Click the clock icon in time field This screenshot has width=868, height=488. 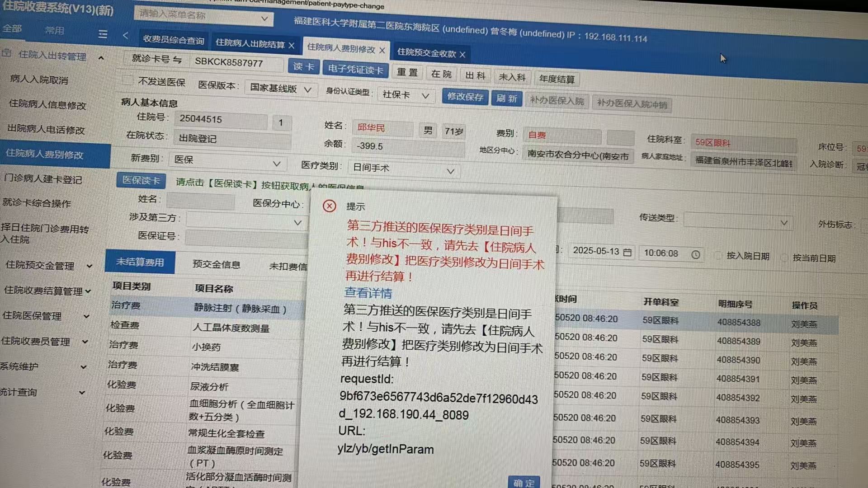tap(696, 255)
